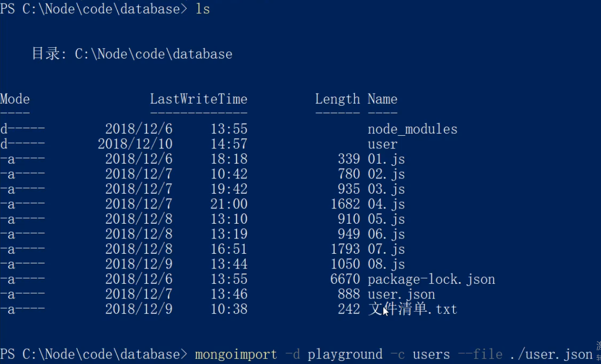
Task: Click the LastWriteTime column header
Action: (x=198, y=99)
